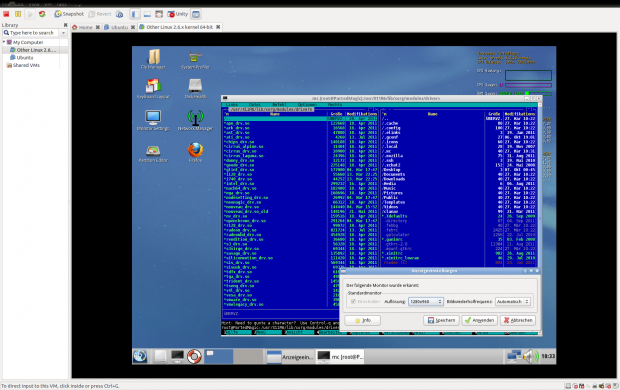The image size is (620, 390).
Task: Click the lifebuoy help icon in panel
Action: click(x=194, y=356)
